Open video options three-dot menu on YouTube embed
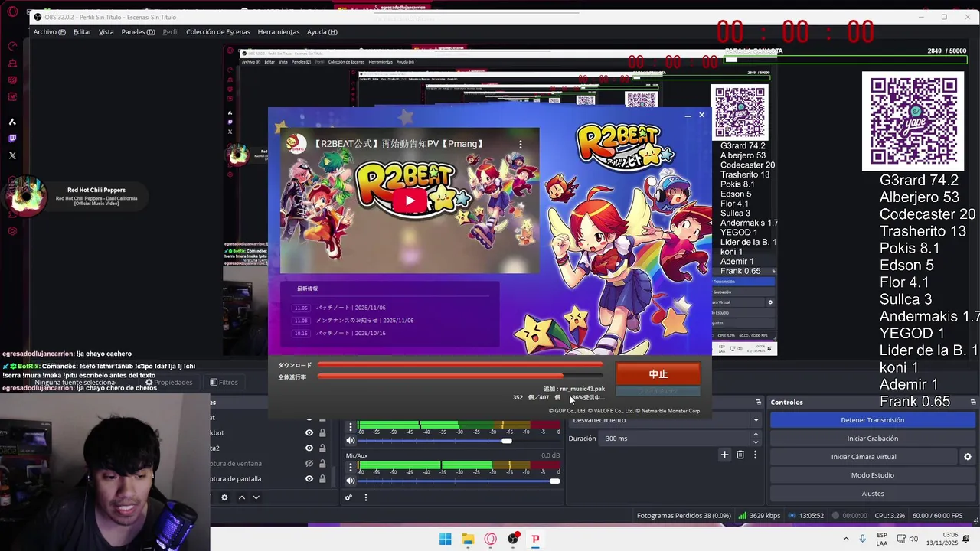This screenshot has height=551, width=980. [521, 144]
